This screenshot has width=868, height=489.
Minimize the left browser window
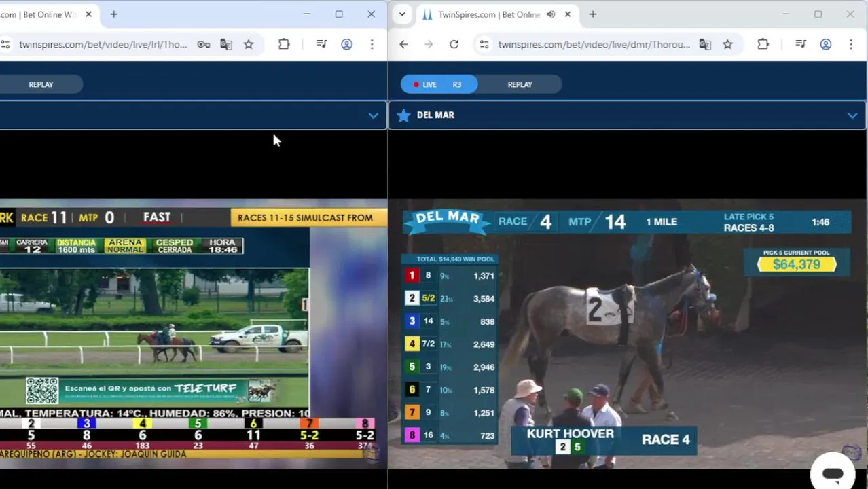(x=307, y=14)
